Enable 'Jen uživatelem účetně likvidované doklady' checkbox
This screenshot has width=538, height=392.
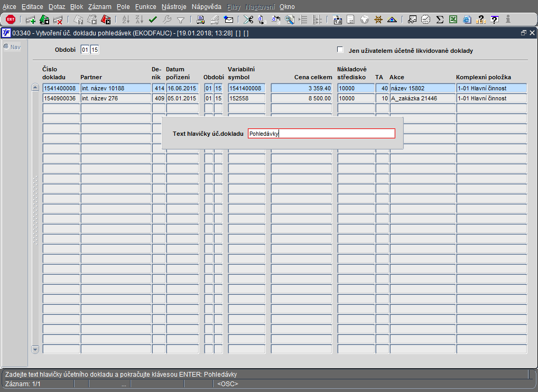point(340,50)
